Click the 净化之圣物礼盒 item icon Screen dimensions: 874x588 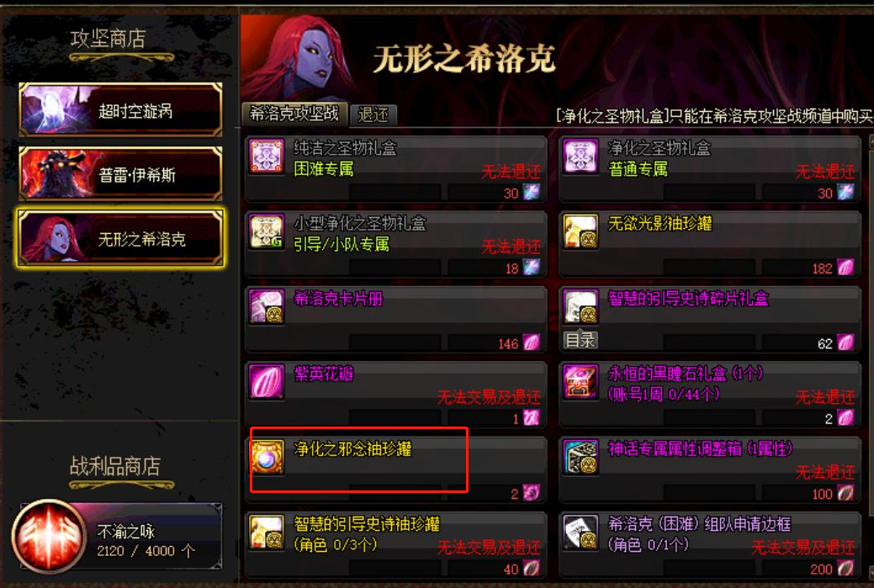(x=580, y=156)
